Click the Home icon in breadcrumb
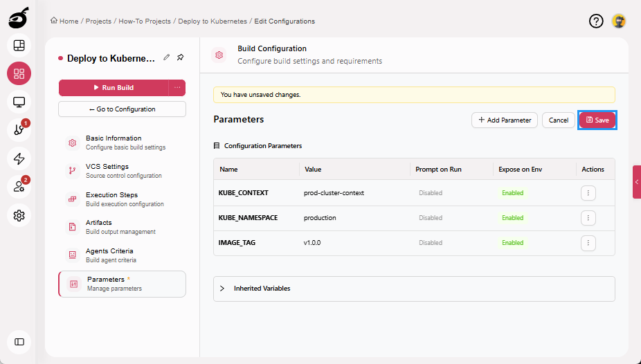This screenshot has height=364, width=641. click(x=53, y=21)
